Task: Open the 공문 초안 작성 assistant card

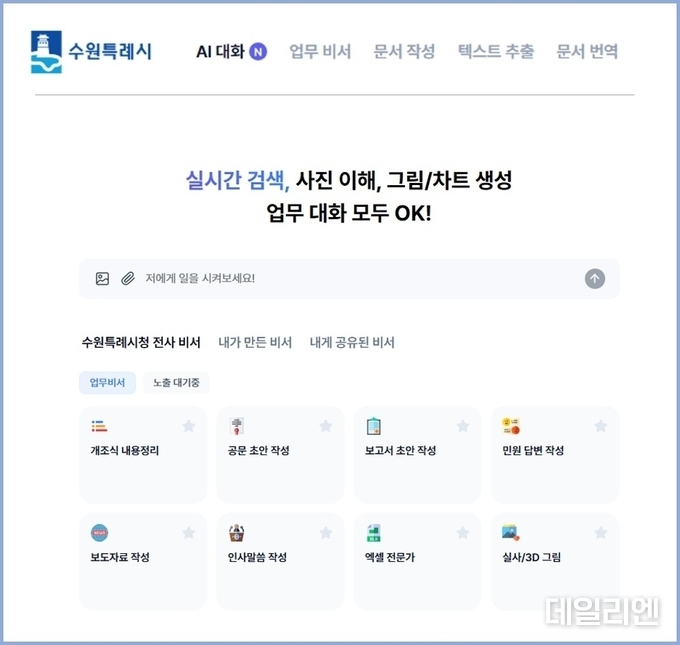Action: [x=280, y=455]
